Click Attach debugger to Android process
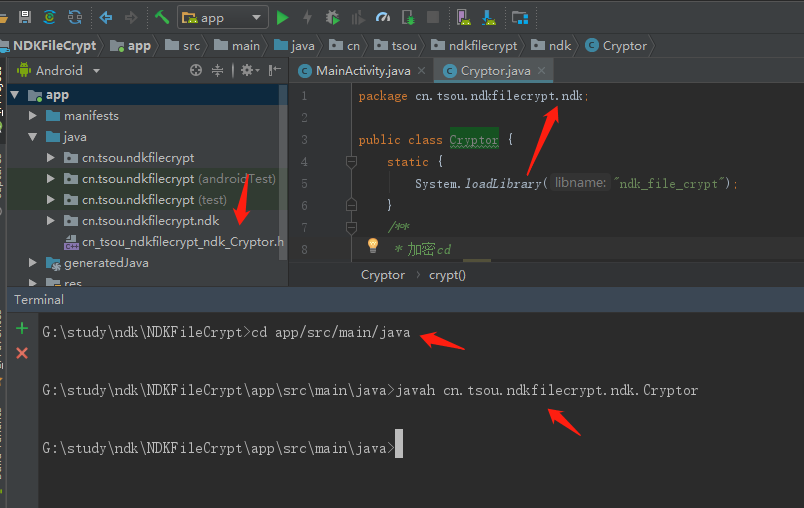This screenshot has height=508, width=804. 408,18
